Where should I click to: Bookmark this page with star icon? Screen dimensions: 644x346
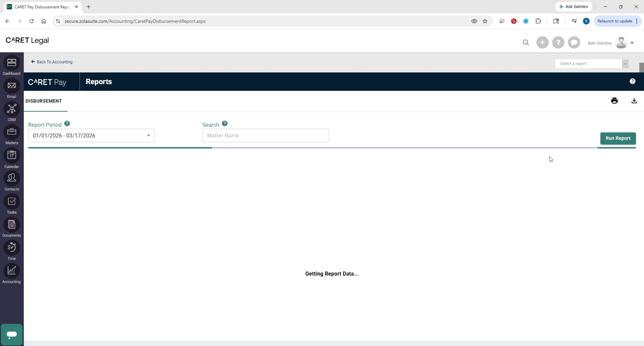point(485,21)
